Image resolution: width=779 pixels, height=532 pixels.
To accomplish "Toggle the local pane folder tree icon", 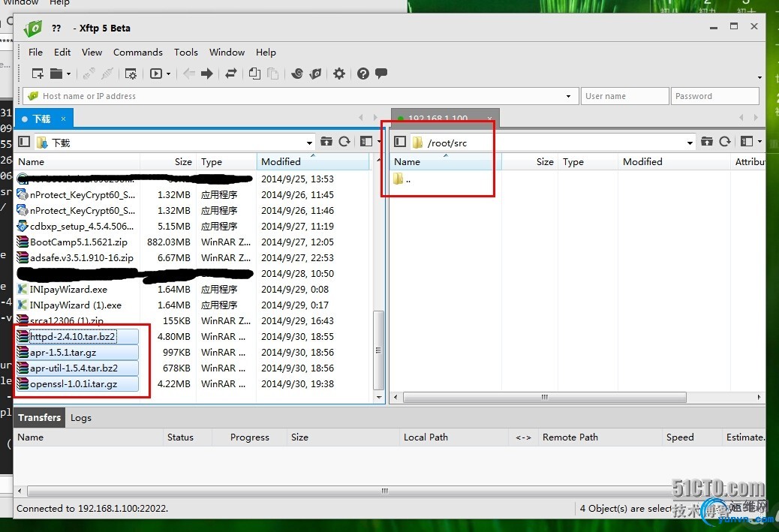I will coord(24,142).
